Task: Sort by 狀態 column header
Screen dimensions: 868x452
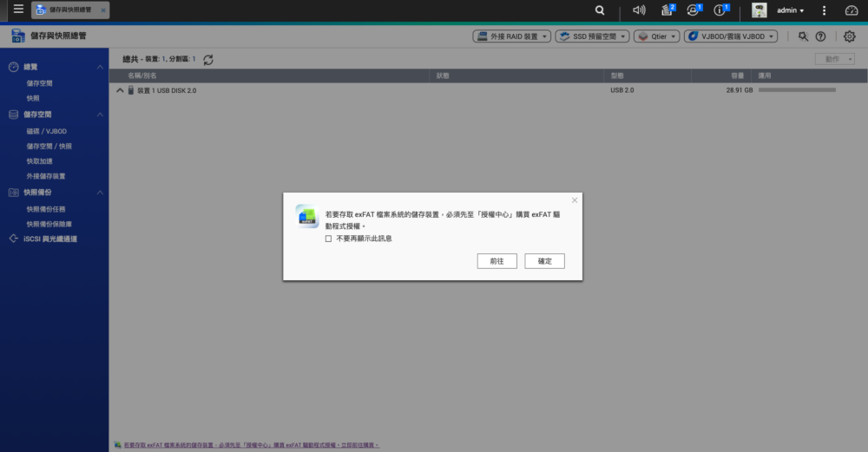Action: point(443,75)
